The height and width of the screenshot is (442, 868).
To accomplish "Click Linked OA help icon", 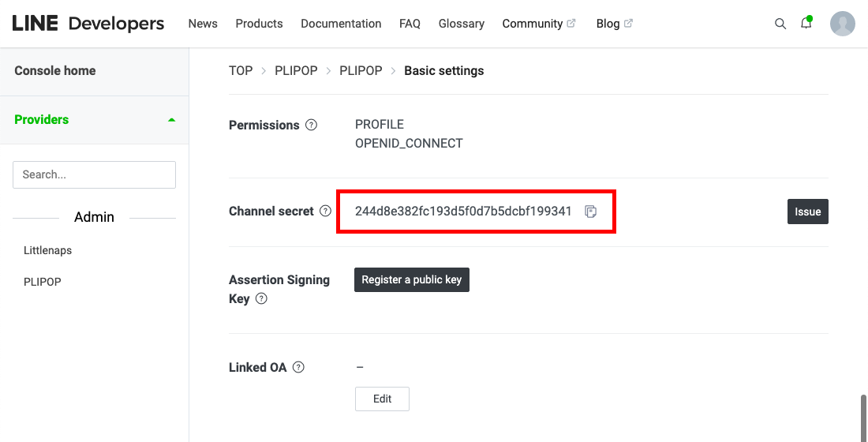I will pyautogui.click(x=298, y=367).
